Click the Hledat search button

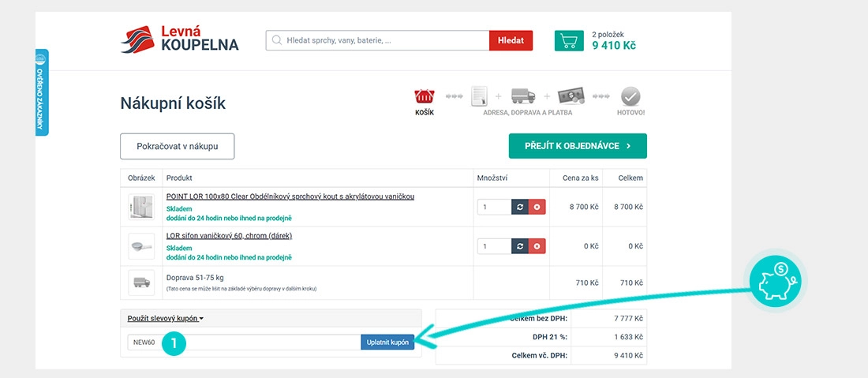tap(511, 40)
